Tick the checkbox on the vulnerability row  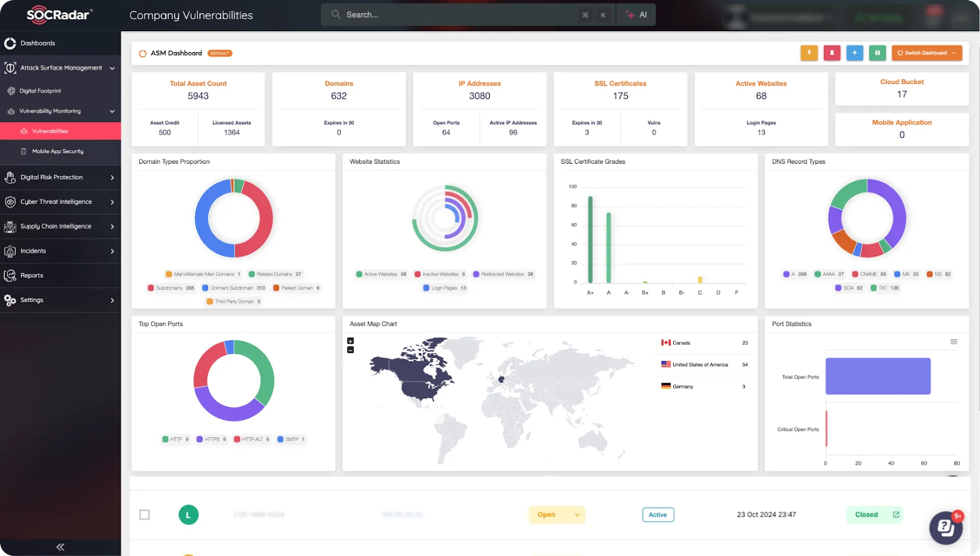point(145,514)
